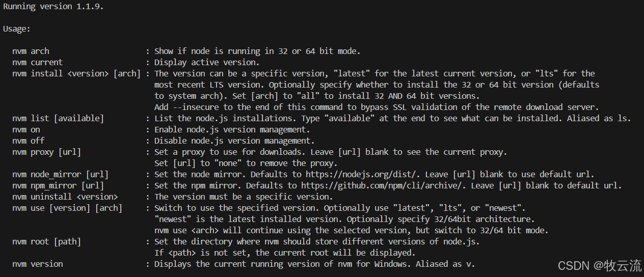Click the 'nvm current' command text

tap(38, 62)
